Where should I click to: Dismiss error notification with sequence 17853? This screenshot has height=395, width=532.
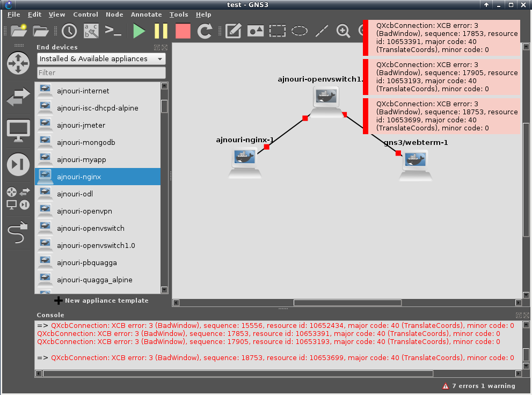click(441, 38)
